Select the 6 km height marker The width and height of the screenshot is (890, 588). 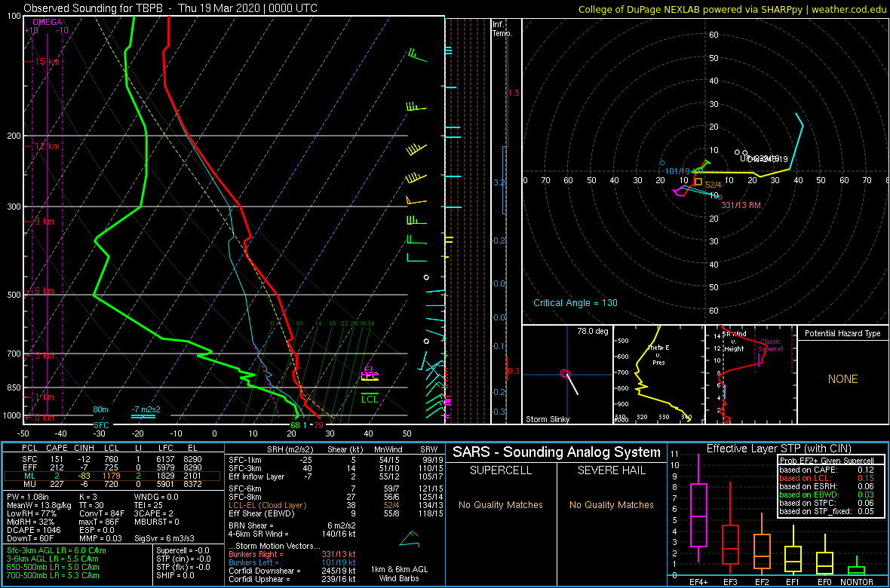[x=43, y=290]
